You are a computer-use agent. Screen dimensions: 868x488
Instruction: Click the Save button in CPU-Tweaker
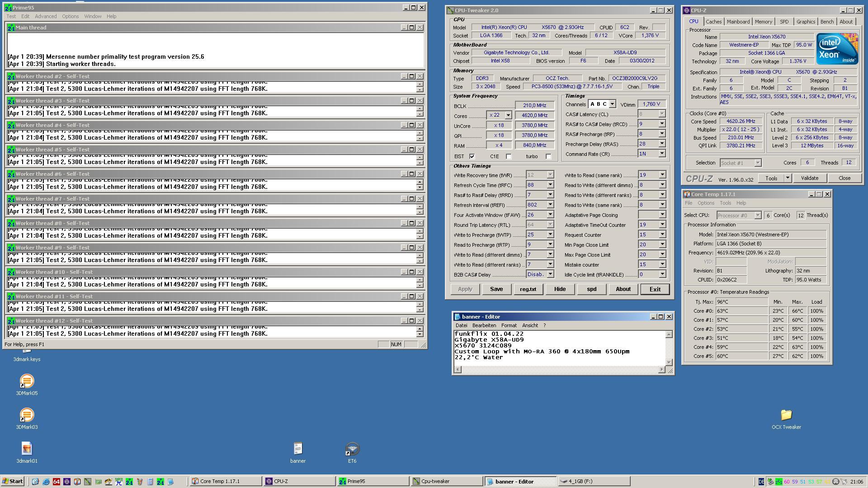coord(496,289)
